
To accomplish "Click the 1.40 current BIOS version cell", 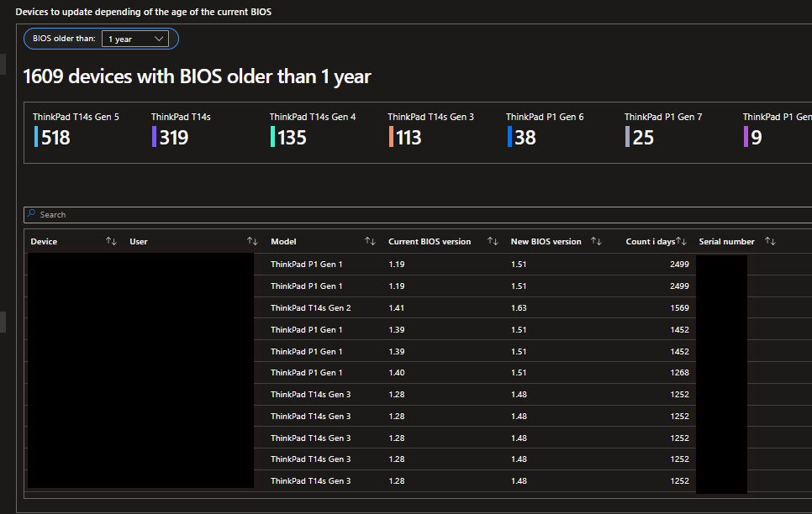I will click(396, 373).
